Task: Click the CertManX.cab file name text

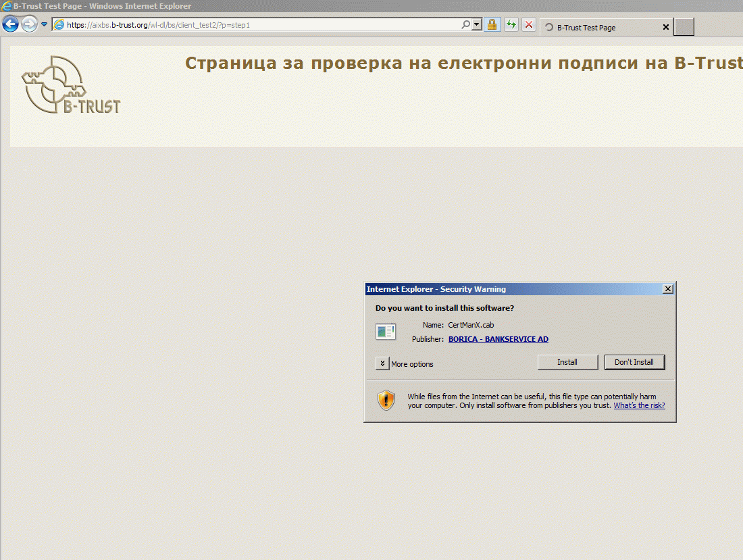Action: (x=471, y=325)
